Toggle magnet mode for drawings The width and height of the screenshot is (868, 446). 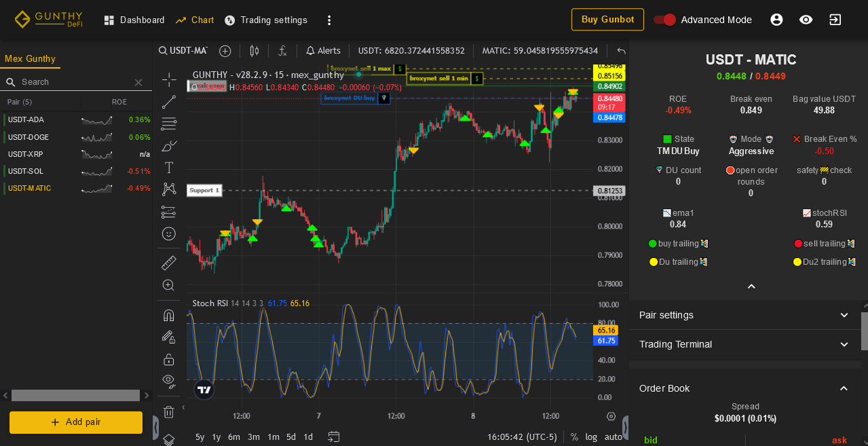(x=169, y=315)
